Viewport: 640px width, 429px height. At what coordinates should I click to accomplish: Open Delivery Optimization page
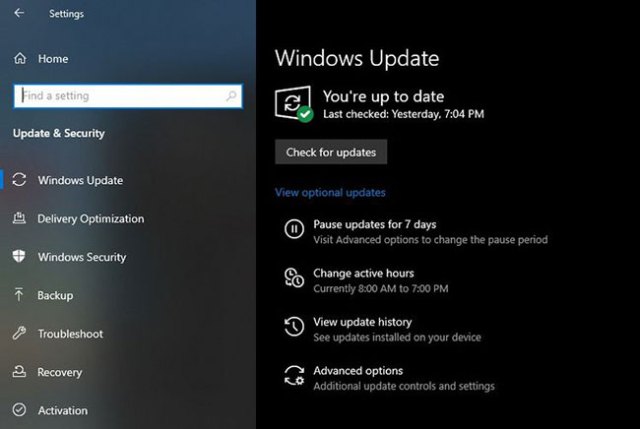click(x=91, y=218)
